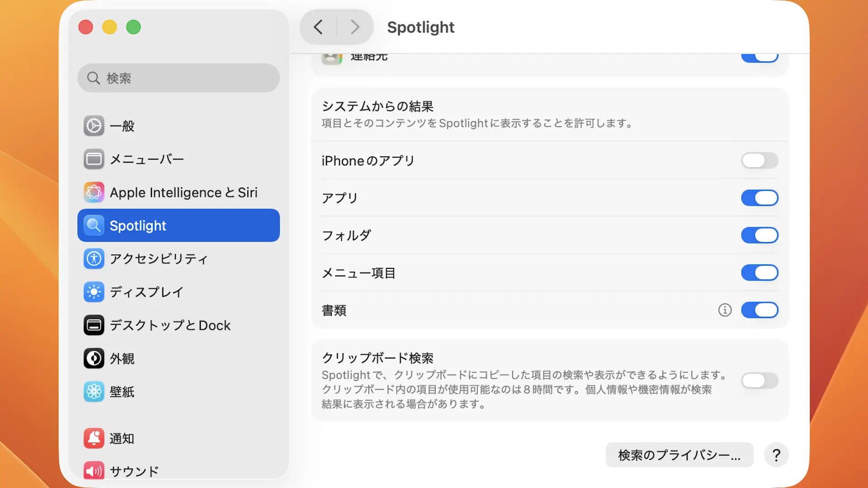Turn on クリップボード検索 switch
Screen dimensions: 868x488
pyautogui.click(x=759, y=380)
